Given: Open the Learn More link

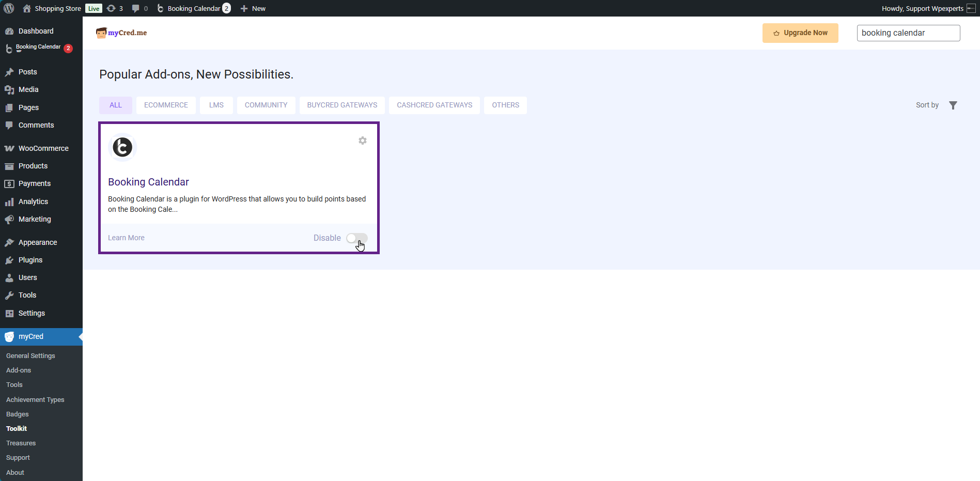Looking at the screenshot, I should 126,238.
